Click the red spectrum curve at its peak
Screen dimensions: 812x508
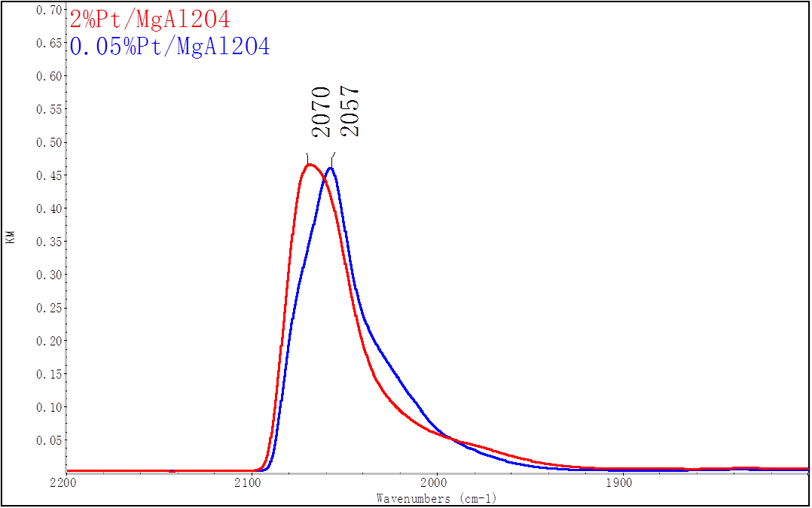pyautogui.click(x=310, y=164)
